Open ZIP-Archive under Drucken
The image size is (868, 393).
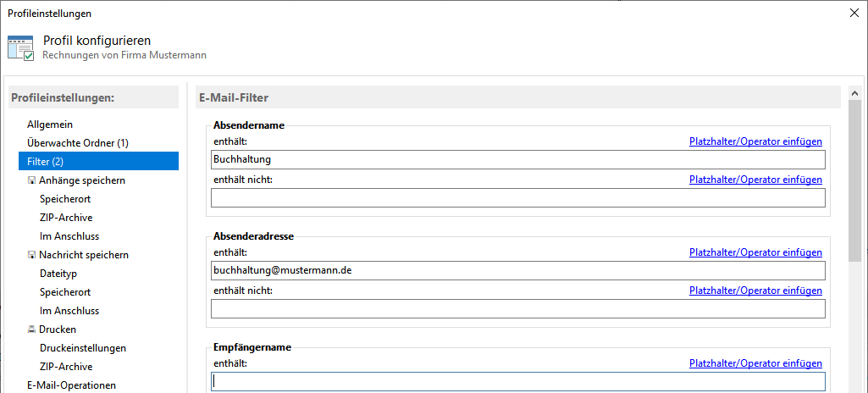(x=66, y=367)
